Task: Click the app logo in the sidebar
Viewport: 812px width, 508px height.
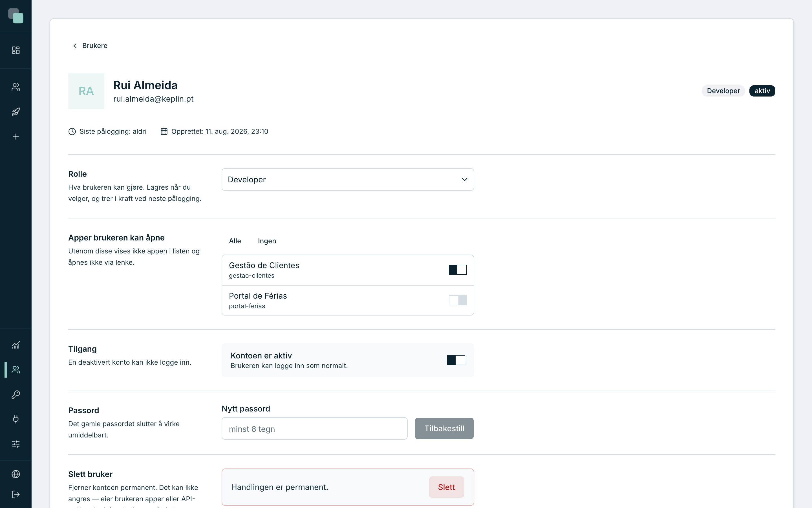Action: pyautogui.click(x=16, y=16)
